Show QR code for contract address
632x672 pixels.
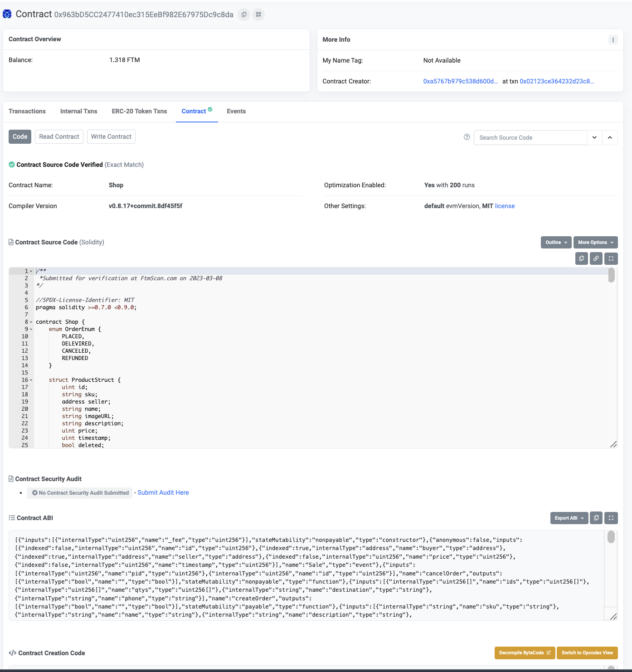[x=258, y=15]
